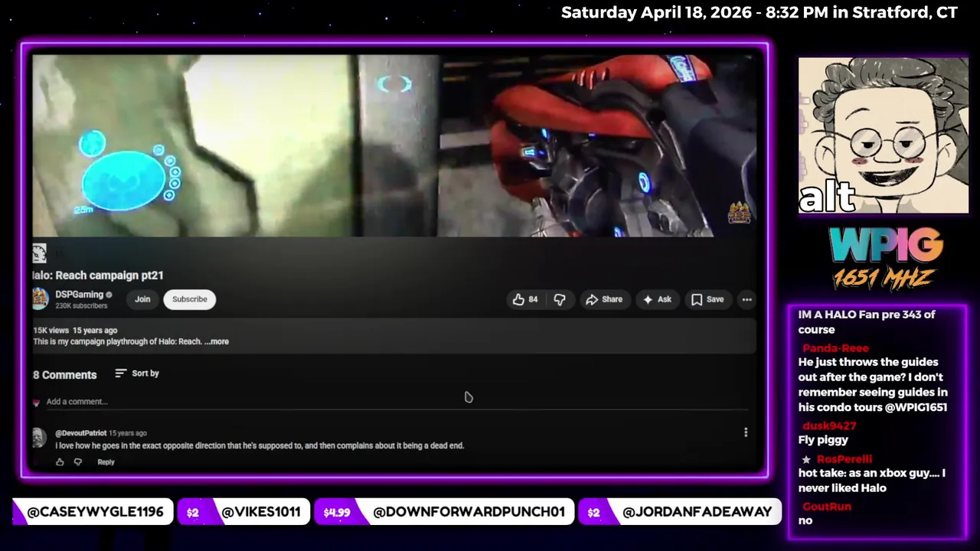Open DSPGaming channel name link
The height and width of the screenshot is (551, 980).
(x=79, y=295)
